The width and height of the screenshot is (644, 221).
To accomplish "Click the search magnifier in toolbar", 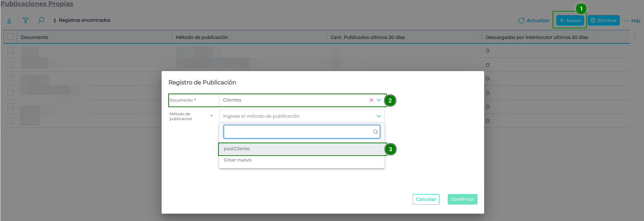I will pos(41,20).
